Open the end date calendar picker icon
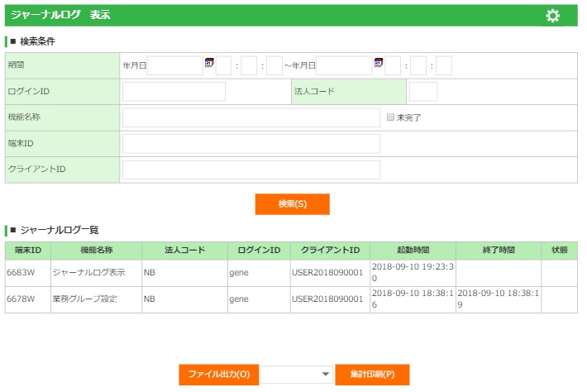The image size is (587, 392). [379, 63]
